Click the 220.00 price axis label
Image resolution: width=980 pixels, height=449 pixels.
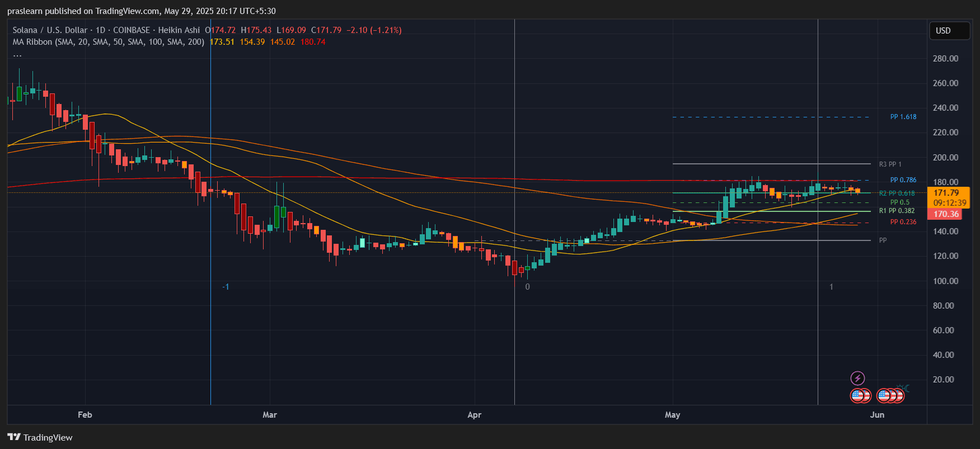[946, 133]
